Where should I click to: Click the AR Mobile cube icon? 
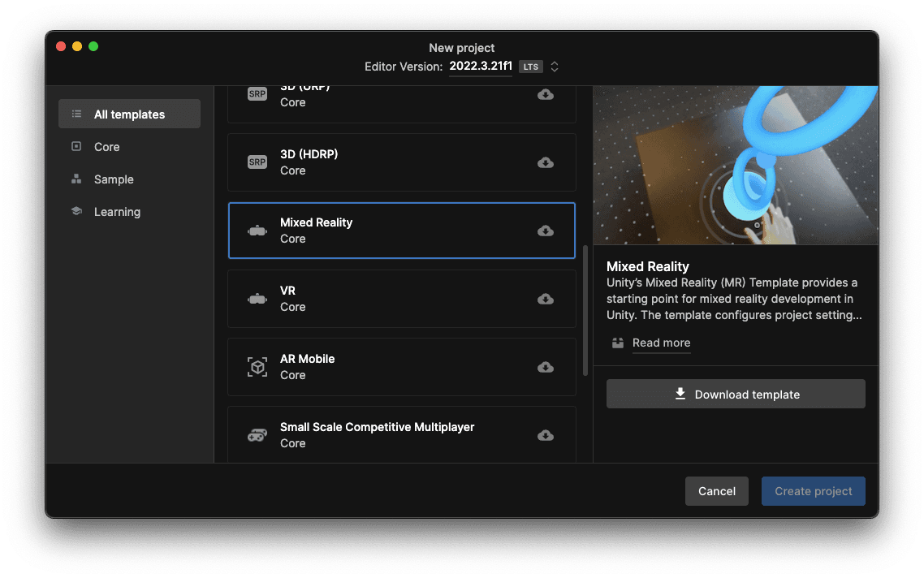pyautogui.click(x=257, y=367)
